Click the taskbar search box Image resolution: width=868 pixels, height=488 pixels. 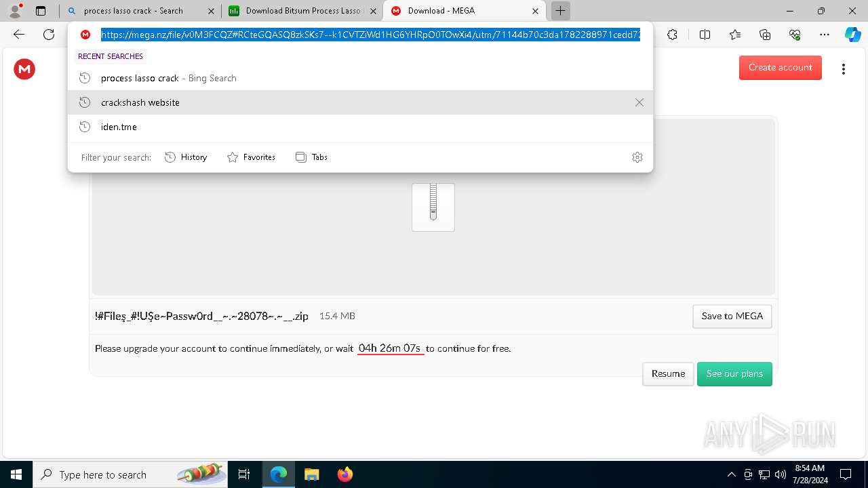130,474
